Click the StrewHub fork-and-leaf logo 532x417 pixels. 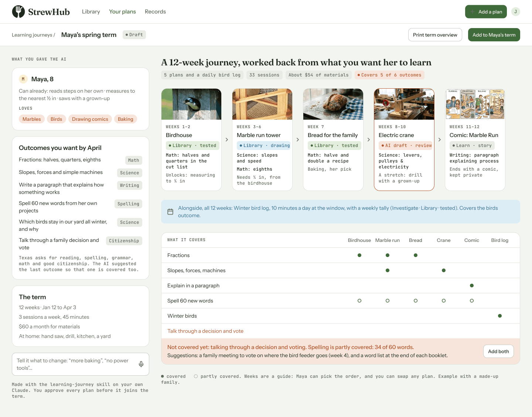[x=18, y=12]
